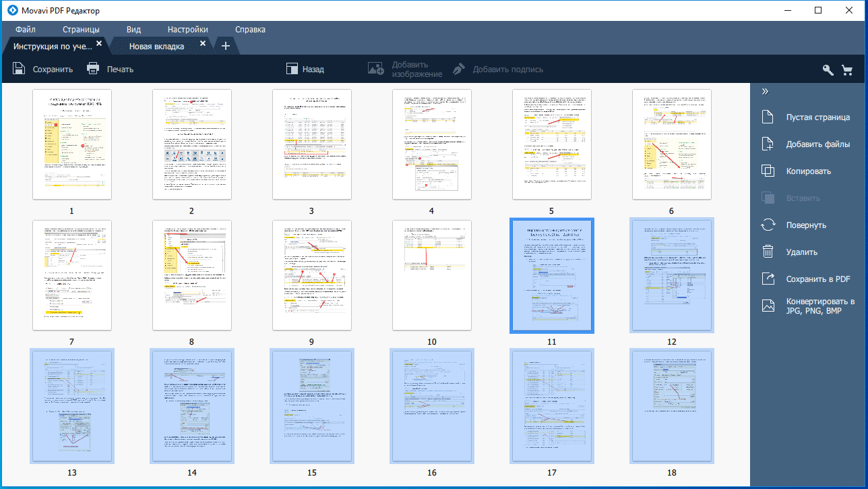Screen dimensions: 868x489
Task: Close the Новая вкладка tab
Action: [203, 43]
